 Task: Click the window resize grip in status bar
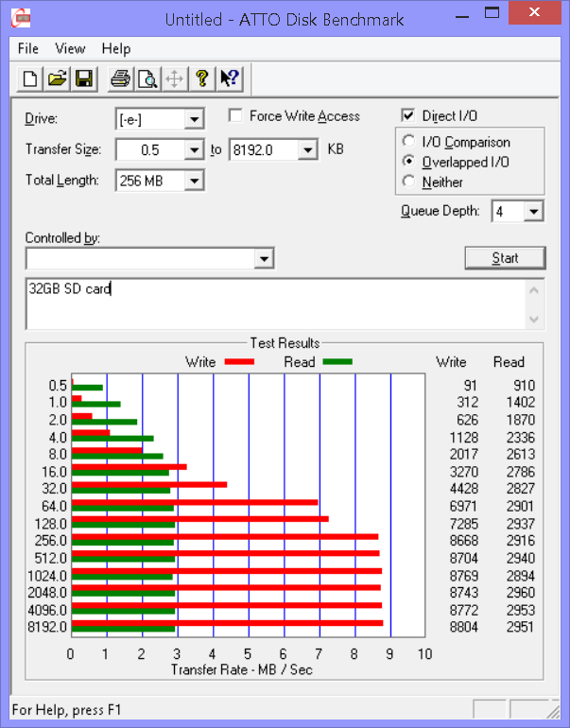click(x=552, y=710)
